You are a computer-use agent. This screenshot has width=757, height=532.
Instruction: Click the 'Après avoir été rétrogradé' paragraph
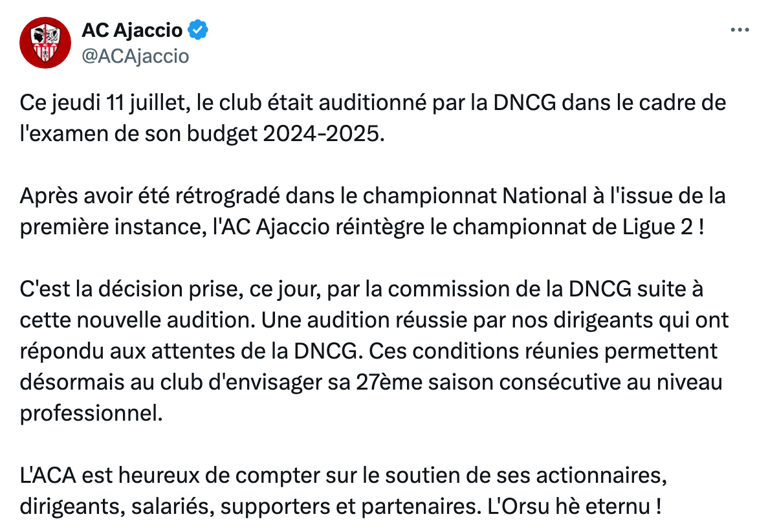[373, 212]
